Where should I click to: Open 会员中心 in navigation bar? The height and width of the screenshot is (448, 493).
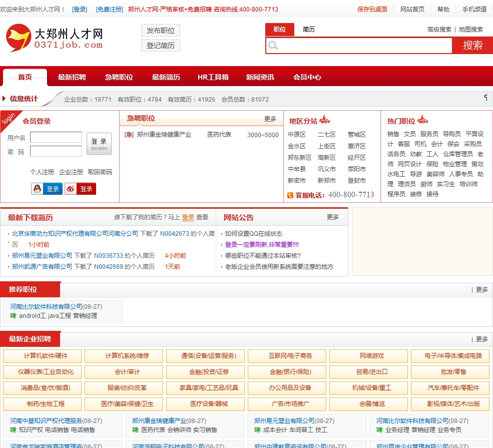click(307, 78)
